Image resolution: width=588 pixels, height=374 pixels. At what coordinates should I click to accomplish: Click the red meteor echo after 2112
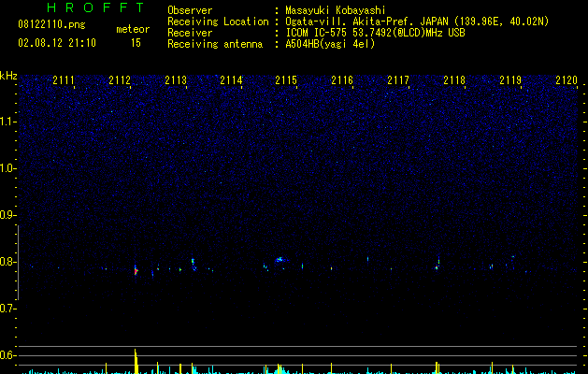[136, 270]
